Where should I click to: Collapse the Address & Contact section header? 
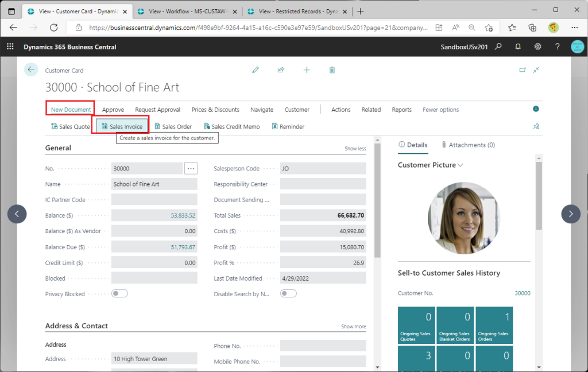coord(76,326)
